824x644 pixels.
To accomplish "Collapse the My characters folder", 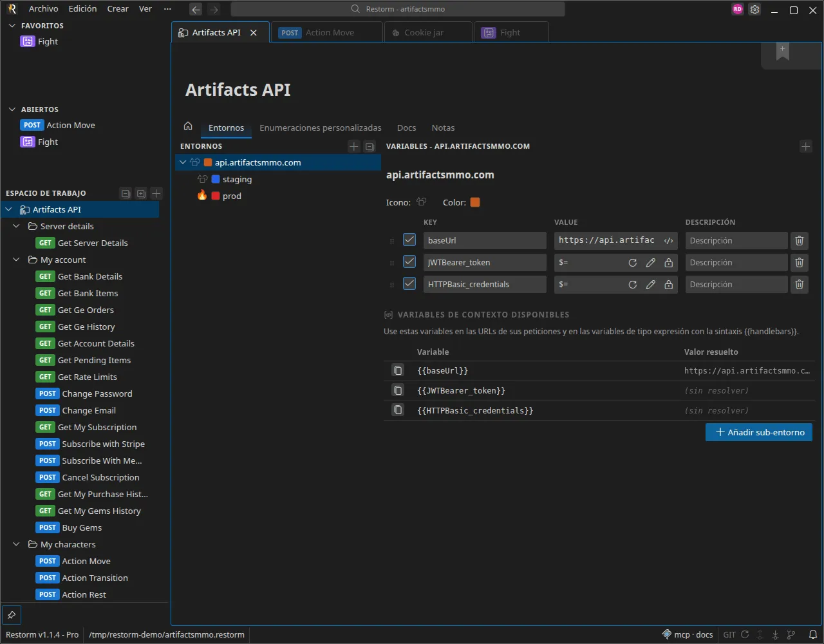I will point(17,545).
